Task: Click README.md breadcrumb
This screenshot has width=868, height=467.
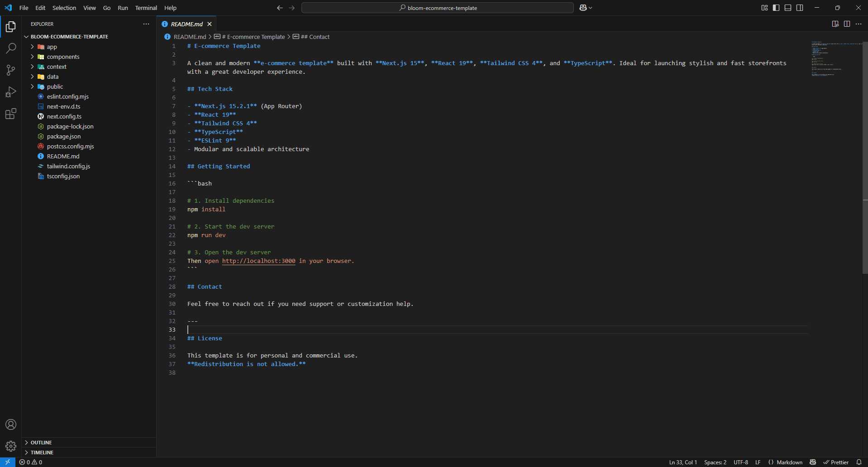Action: pyautogui.click(x=190, y=37)
